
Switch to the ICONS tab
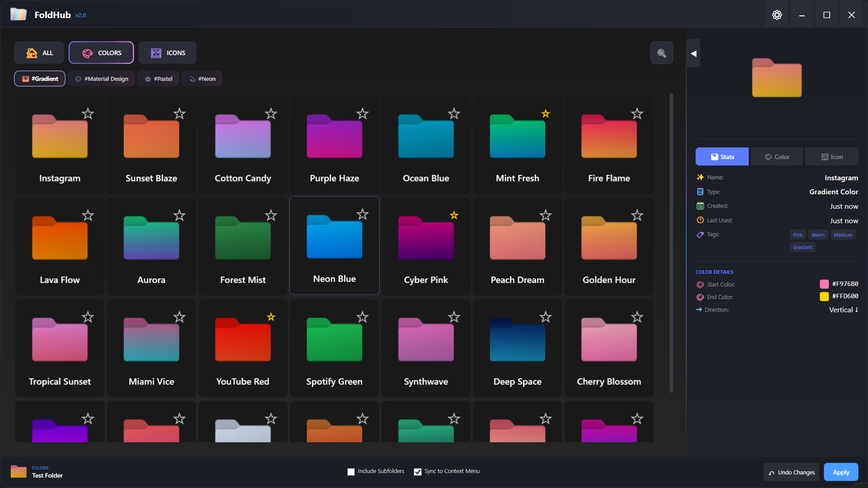167,52
